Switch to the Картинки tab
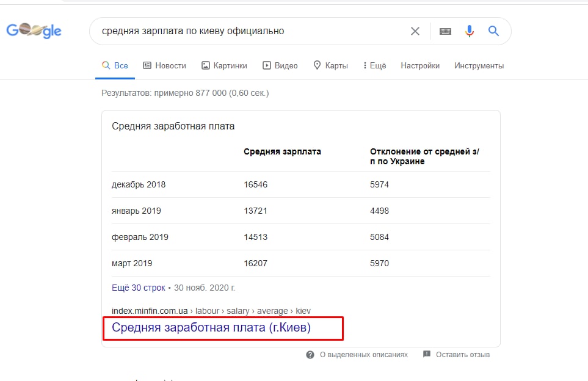 pos(224,65)
